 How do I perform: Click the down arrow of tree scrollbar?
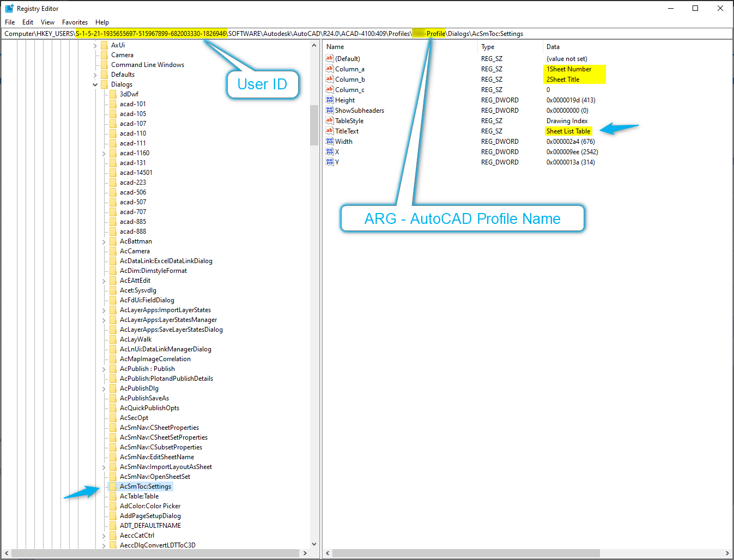tap(314, 544)
